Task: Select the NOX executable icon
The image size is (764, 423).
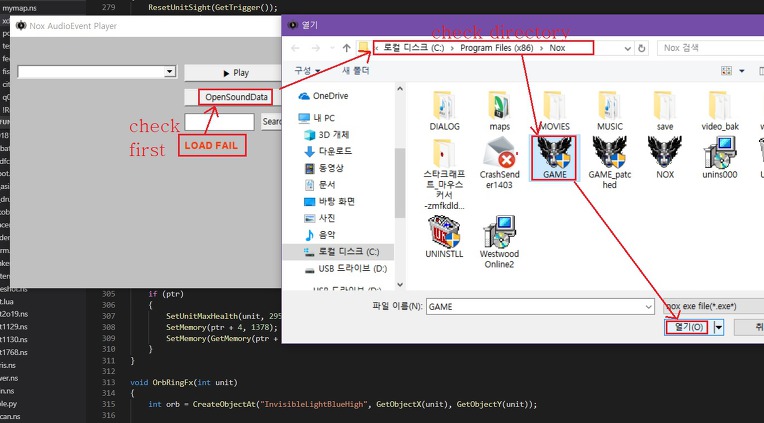Action: pyautogui.click(x=665, y=158)
